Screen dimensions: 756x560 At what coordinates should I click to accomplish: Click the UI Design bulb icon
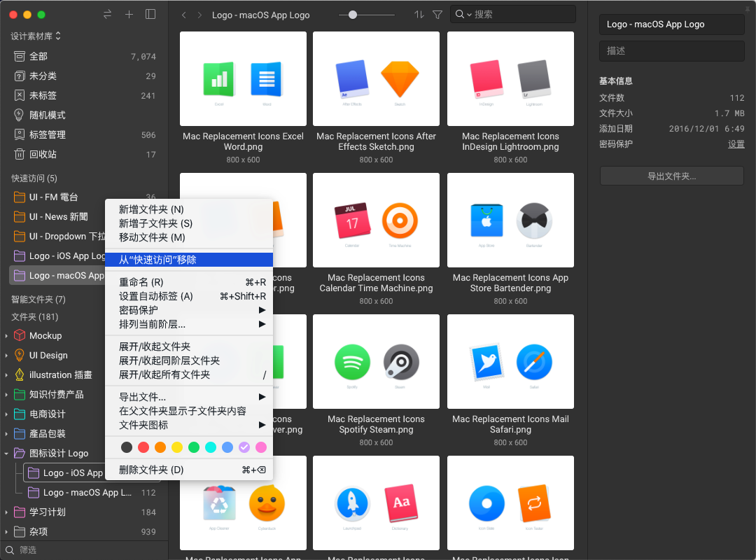[20, 355]
